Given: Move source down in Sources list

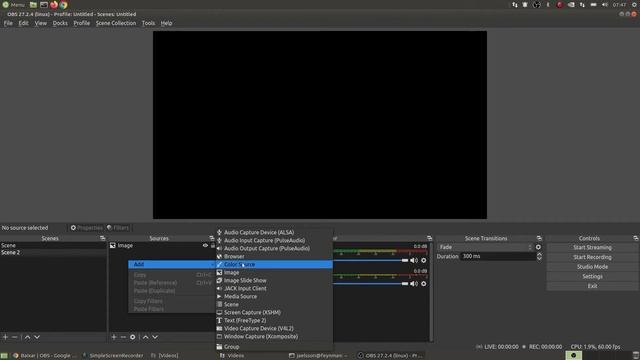Looking at the screenshot, I should pos(155,337).
